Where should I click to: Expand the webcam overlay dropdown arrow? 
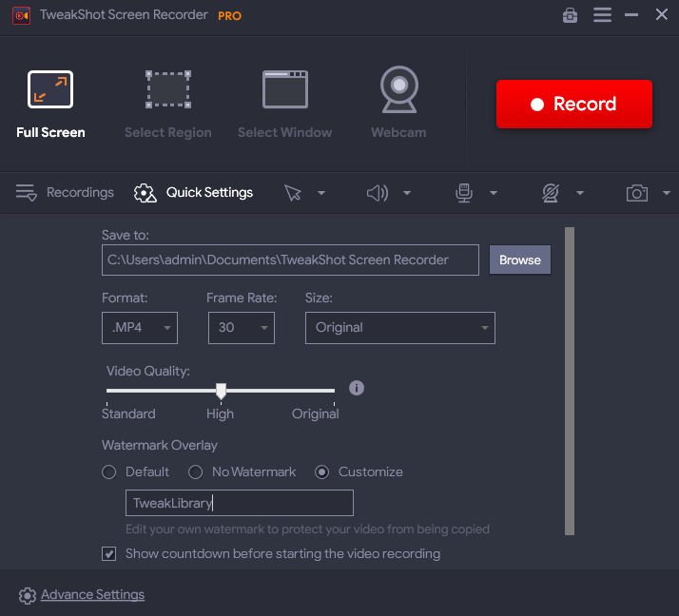coord(580,193)
